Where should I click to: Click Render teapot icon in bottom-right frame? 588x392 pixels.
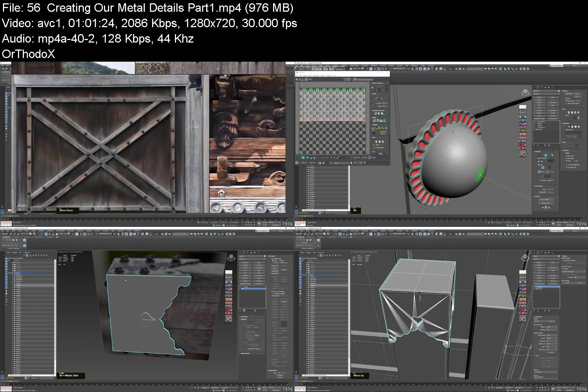pos(463,234)
